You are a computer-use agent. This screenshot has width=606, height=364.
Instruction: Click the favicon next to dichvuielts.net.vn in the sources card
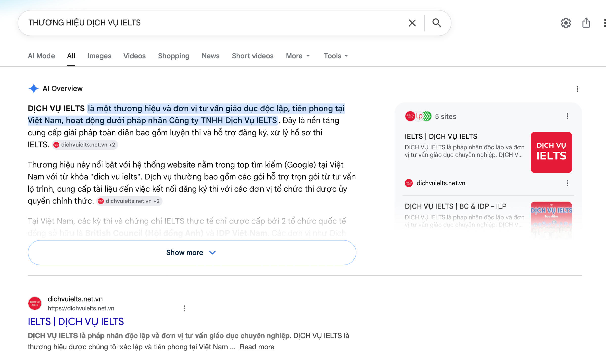tap(409, 183)
